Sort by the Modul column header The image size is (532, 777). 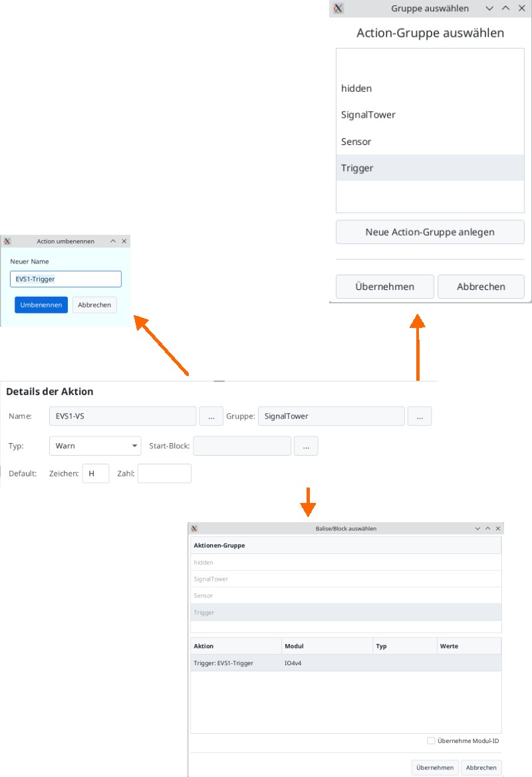[x=327, y=646]
